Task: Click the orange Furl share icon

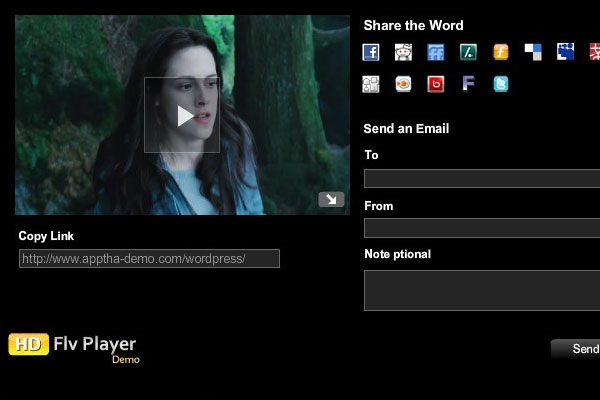Action: 501,52
